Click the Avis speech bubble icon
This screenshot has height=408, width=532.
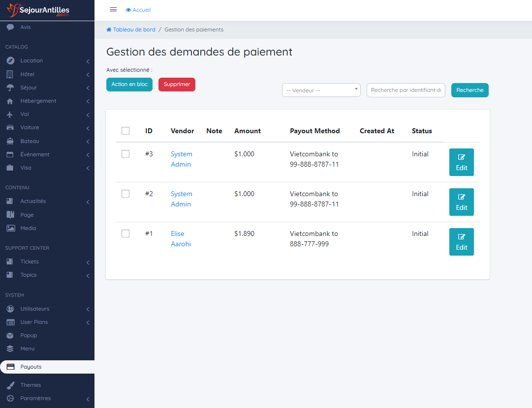[x=10, y=28]
